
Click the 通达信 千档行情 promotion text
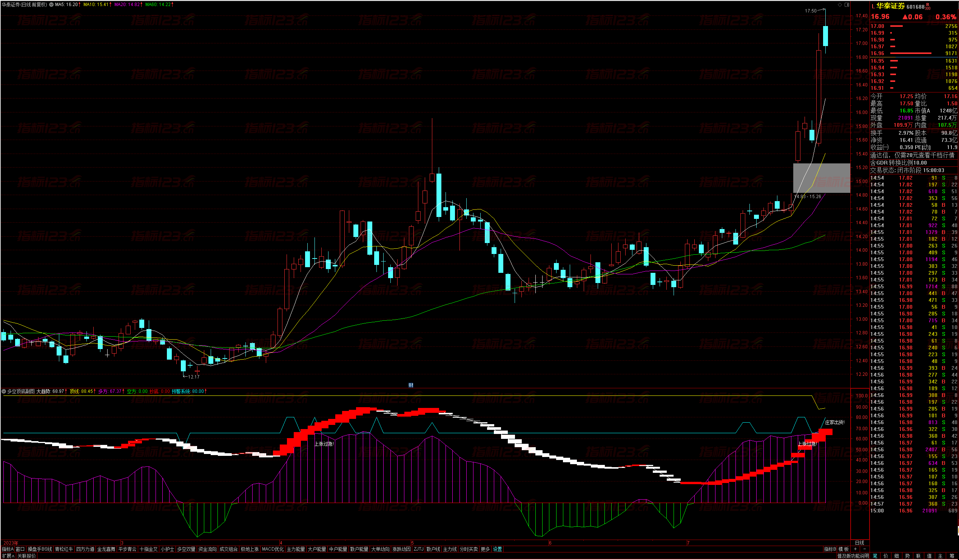coord(912,155)
